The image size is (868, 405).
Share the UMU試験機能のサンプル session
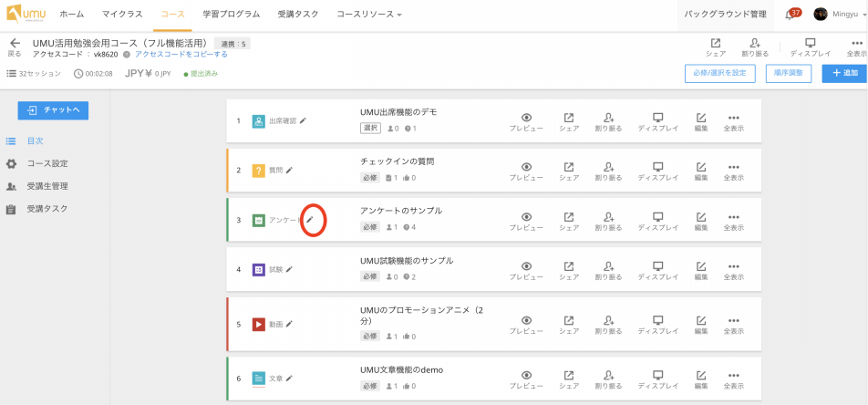[569, 271]
